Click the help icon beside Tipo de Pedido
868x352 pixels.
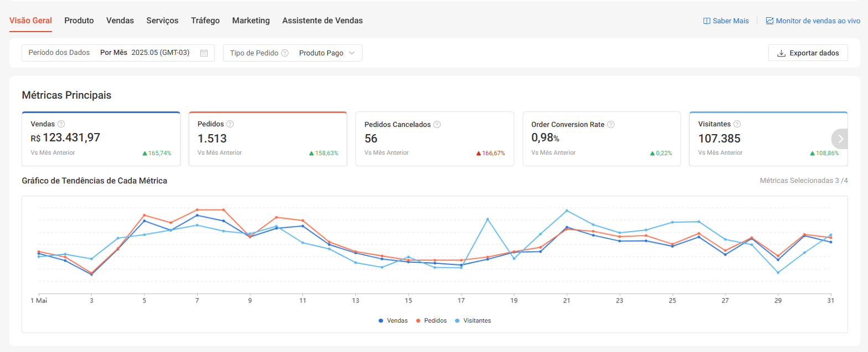tap(285, 53)
